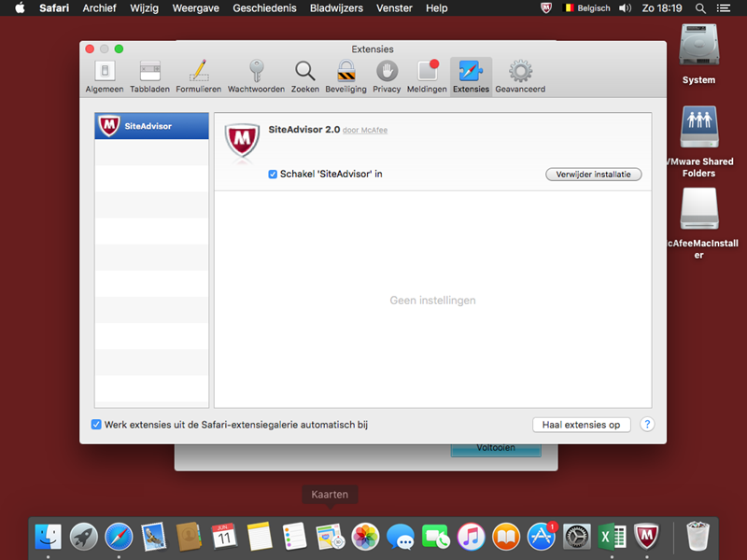Switch to Safari in the Dock
This screenshot has height=560, width=747.
tap(119, 536)
